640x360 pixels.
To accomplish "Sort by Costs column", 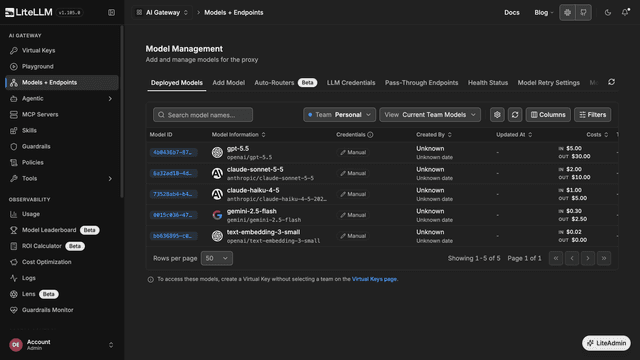I will (597, 135).
